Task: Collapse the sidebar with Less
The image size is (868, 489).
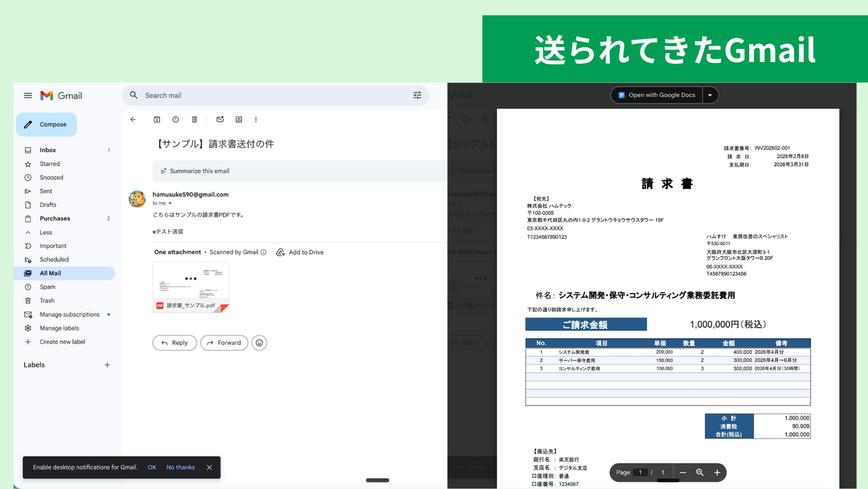Action: tap(66, 232)
